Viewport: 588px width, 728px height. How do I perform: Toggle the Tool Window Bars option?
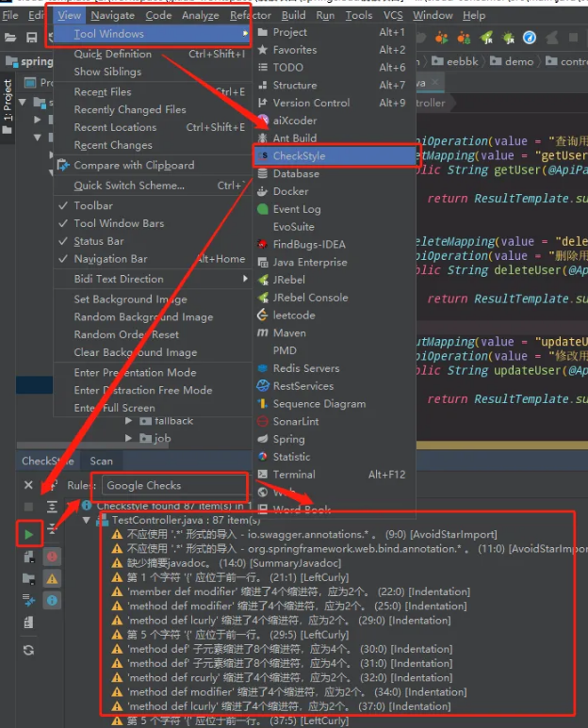pos(152,223)
